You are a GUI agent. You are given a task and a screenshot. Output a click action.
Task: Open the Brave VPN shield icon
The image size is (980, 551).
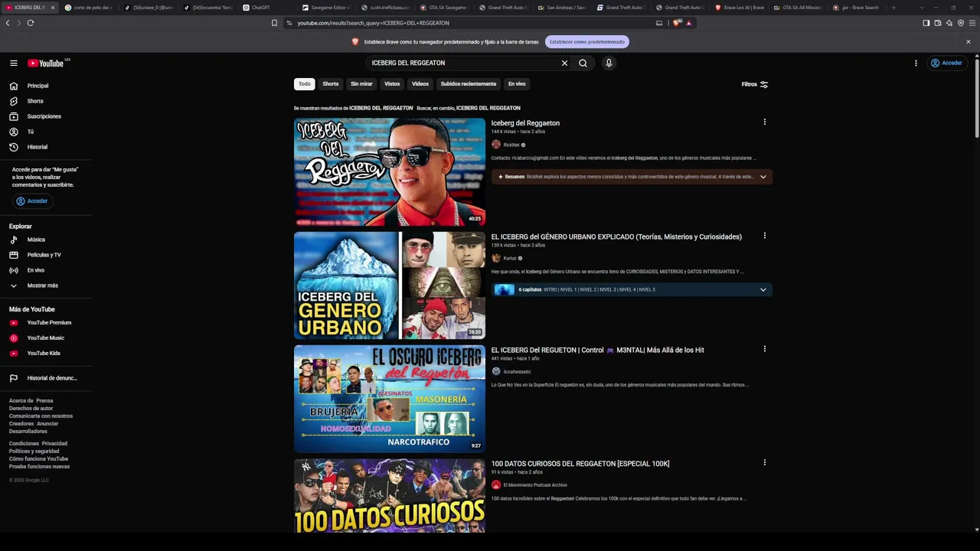[961, 23]
